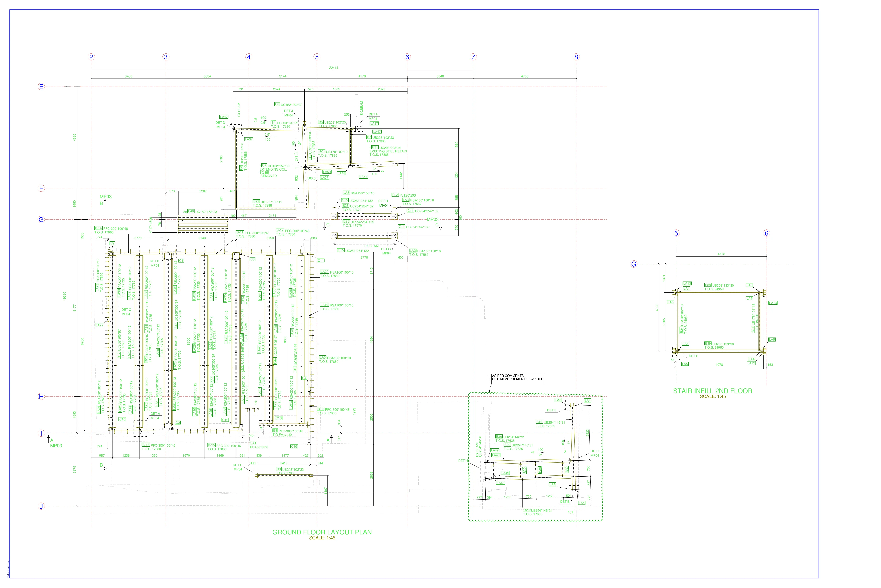This screenshot has width=881, height=588.
Task: Click the DET G detail callout
Action: (x=386, y=249)
